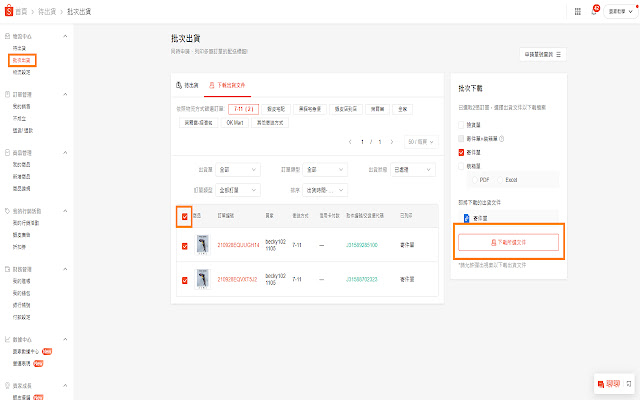Click the help icon beside second document option

click(x=502, y=139)
